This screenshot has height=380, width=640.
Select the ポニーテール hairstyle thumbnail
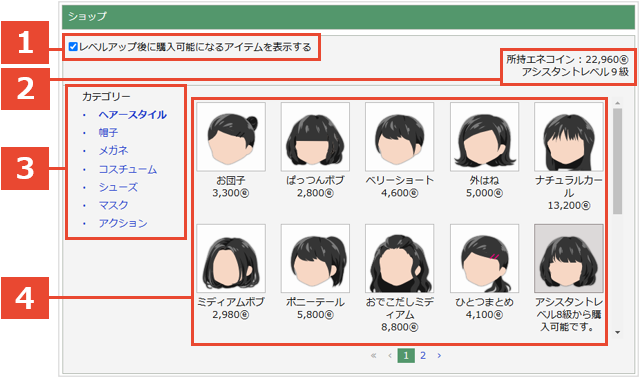click(315, 258)
